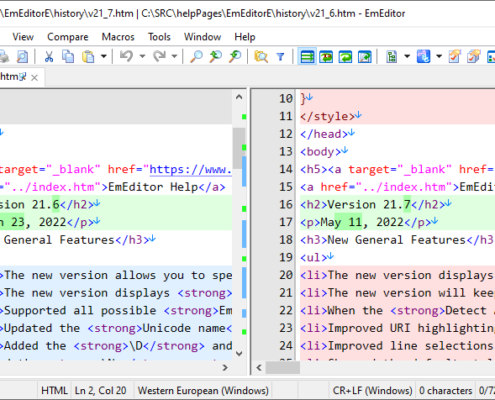Open the Tools menu
The image size is (495, 400).
click(x=159, y=37)
